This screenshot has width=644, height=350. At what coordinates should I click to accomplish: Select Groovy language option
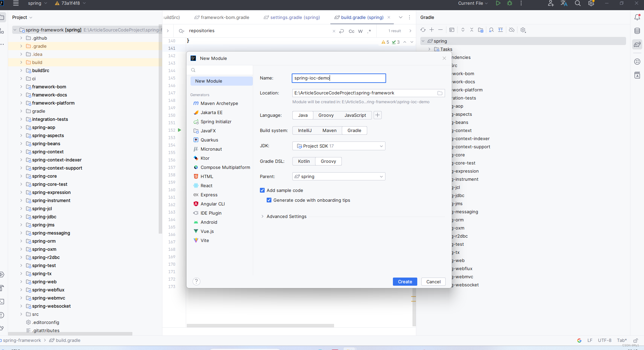[326, 115]
